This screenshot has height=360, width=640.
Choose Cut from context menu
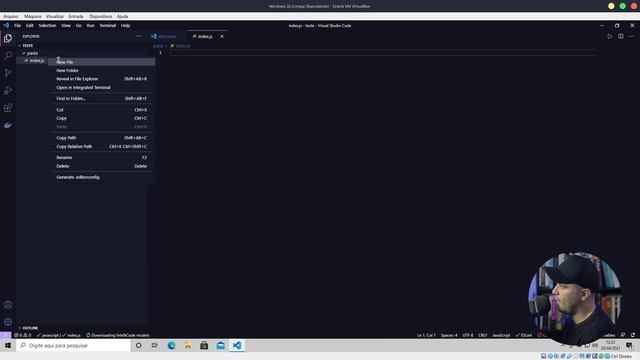102,110
